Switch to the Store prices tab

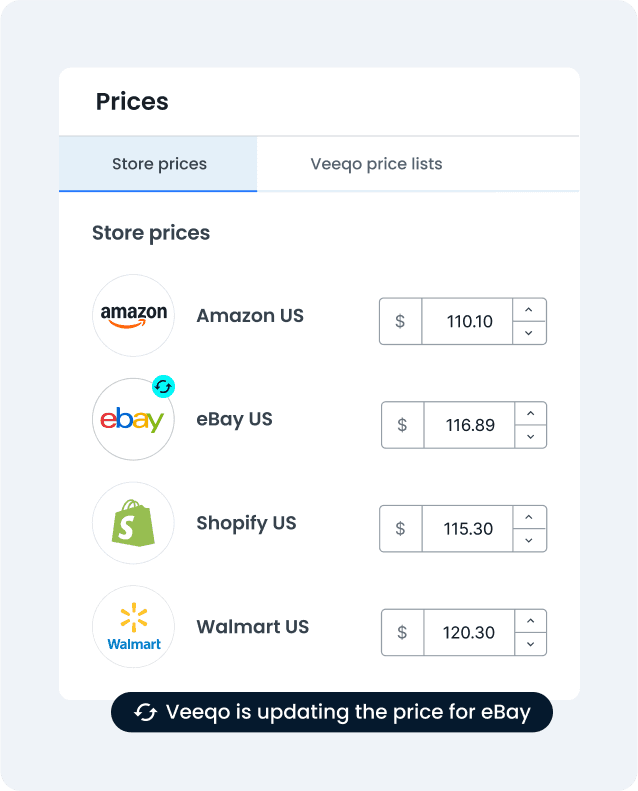coord(159,164)
